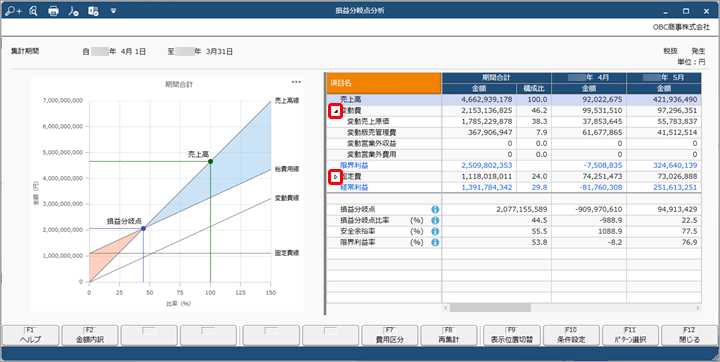This screenshot has width=720, height=362.
Task: Click the 94,913,429 May break-even cell
Action: [x=664, y=209]
